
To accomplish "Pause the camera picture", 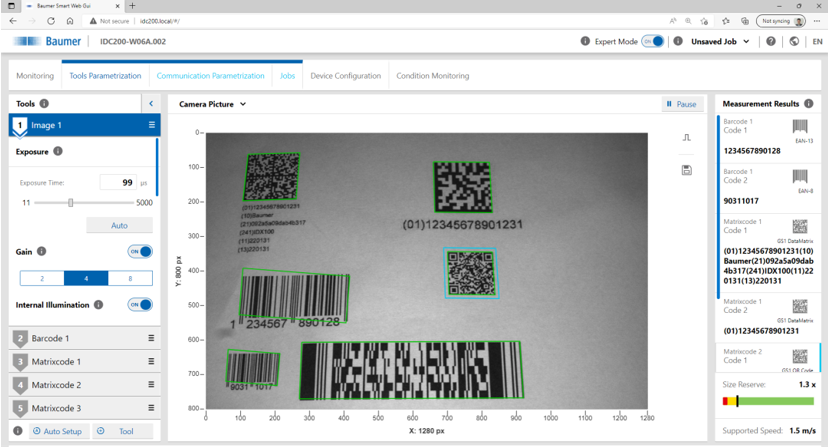I will click(682, 104).
